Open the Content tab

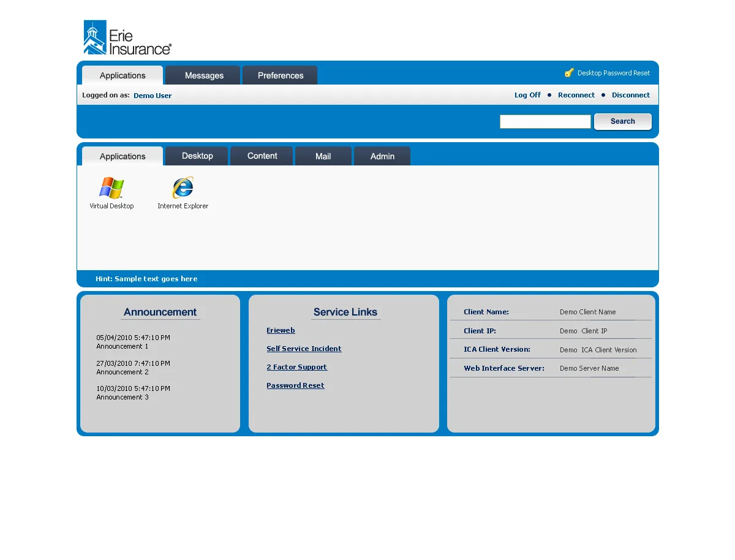[x=262, y=156]
